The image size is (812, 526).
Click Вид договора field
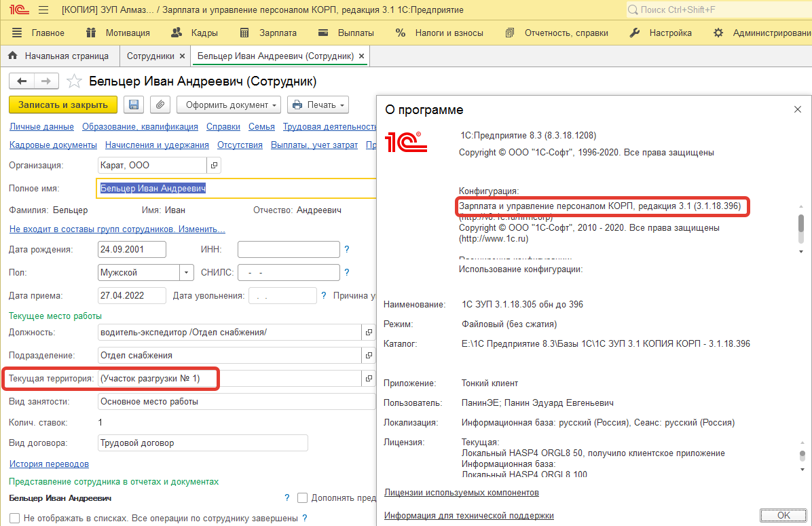coord(203,443)
